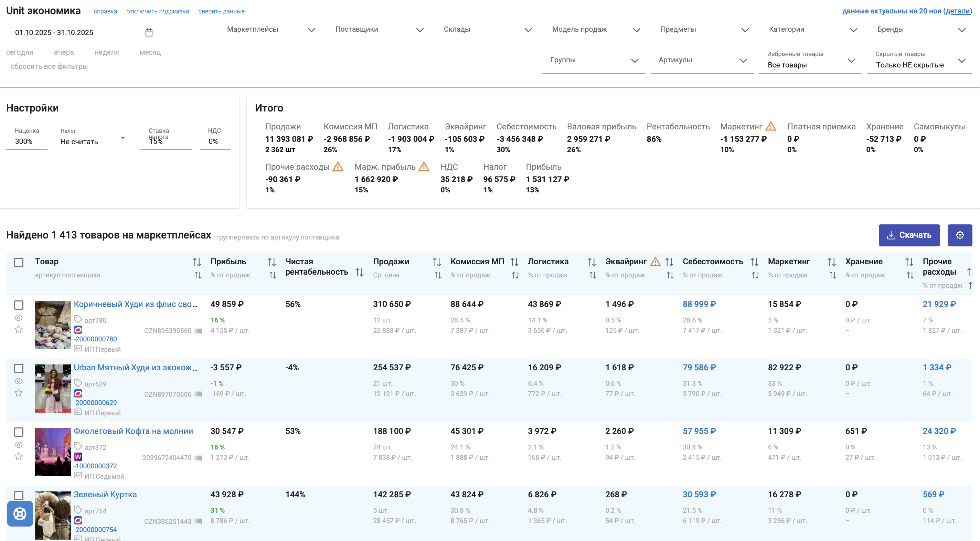
Task: Open the help lifebuoy widget
Action: point(20,513)
